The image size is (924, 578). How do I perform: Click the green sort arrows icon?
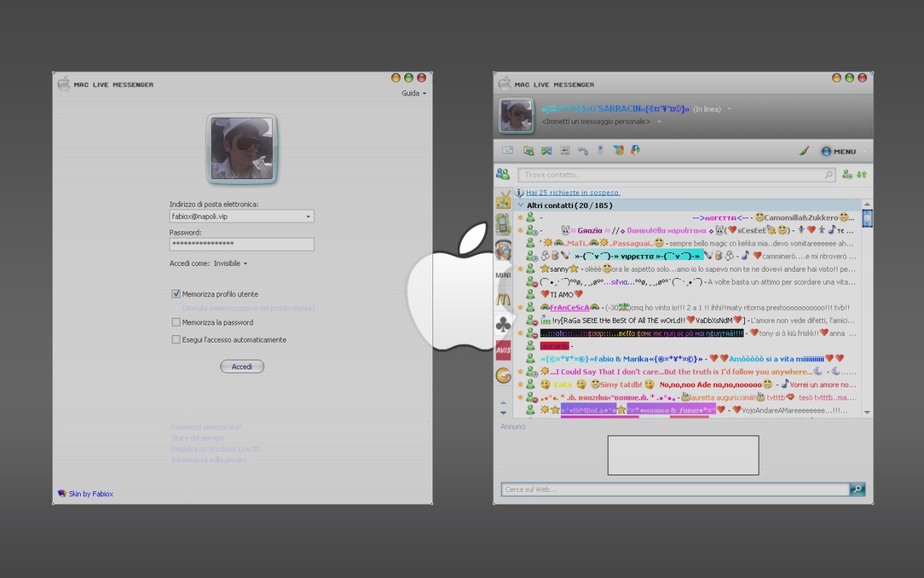tap(861, 175)
